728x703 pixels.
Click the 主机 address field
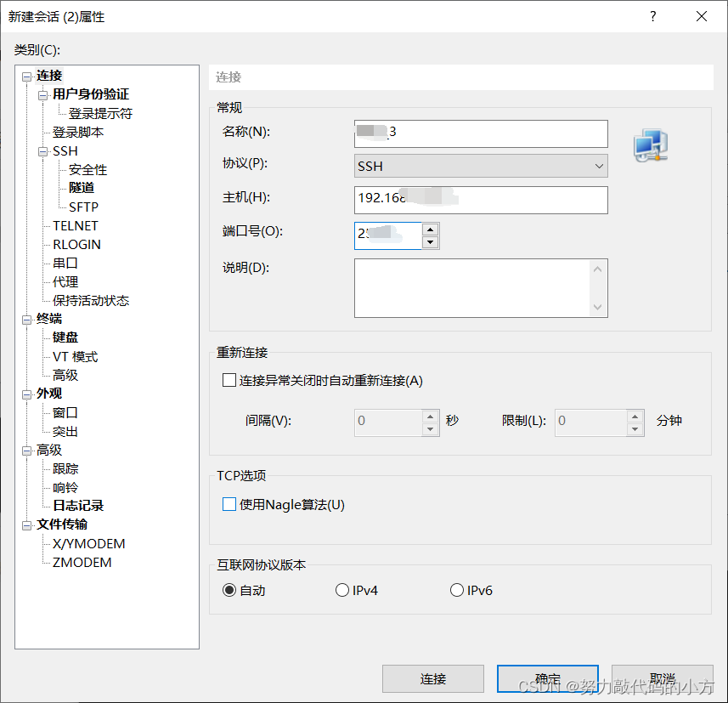tap(481, 200)
